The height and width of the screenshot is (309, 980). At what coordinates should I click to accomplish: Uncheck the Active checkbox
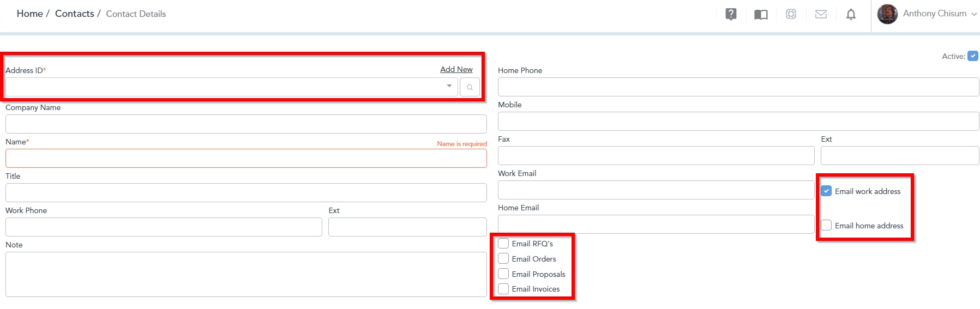(x=973, y=56)
